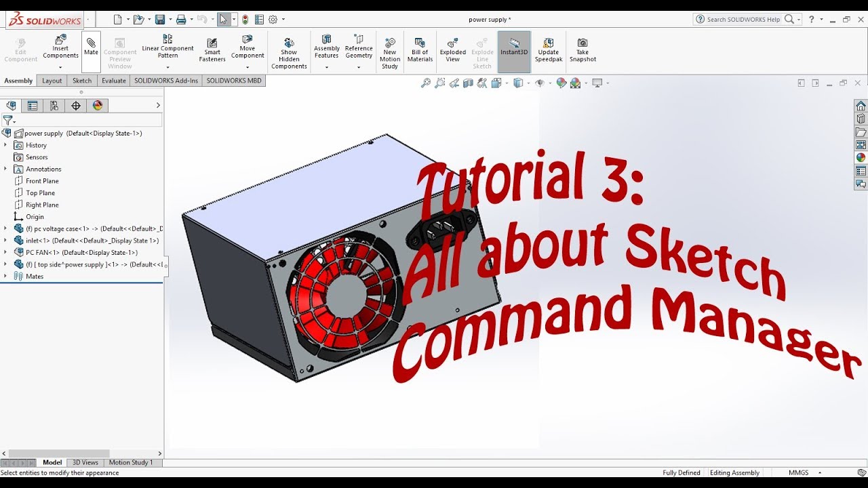This screenshot has height=488, width=868.
Task: Open Assembly Features
Action: 326,47
